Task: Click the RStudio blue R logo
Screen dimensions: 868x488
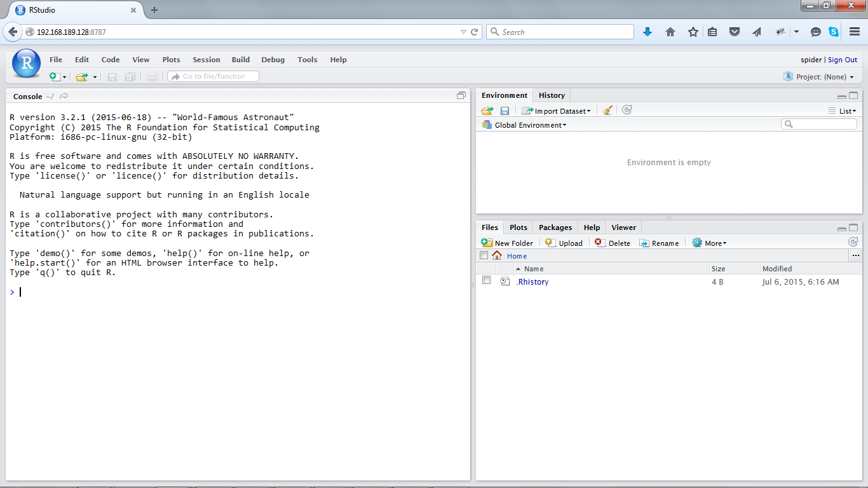Action: (x=27, y=63)
